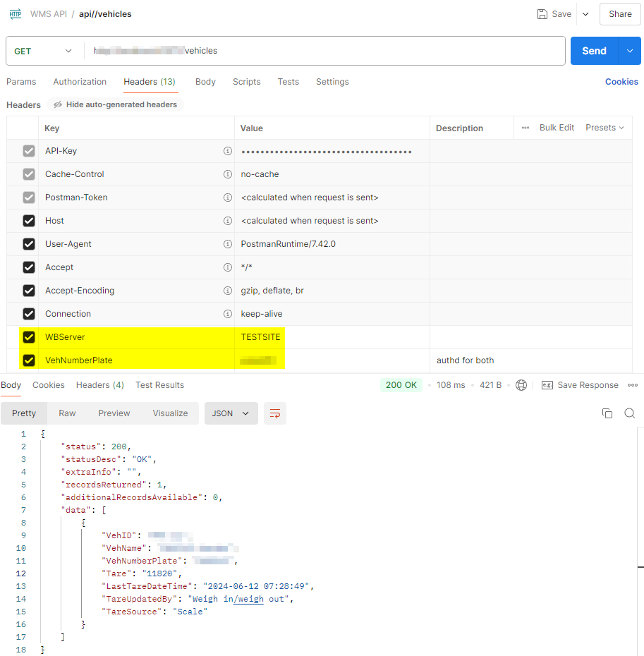The image size is (644, 656).
Task: Click info icon next to API-Key
Action: [228, 151]
